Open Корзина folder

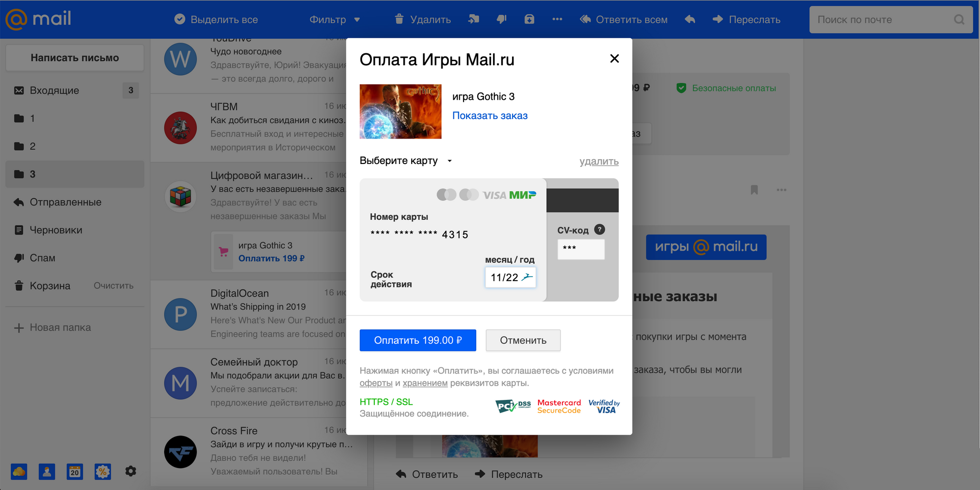pos(49,285)
